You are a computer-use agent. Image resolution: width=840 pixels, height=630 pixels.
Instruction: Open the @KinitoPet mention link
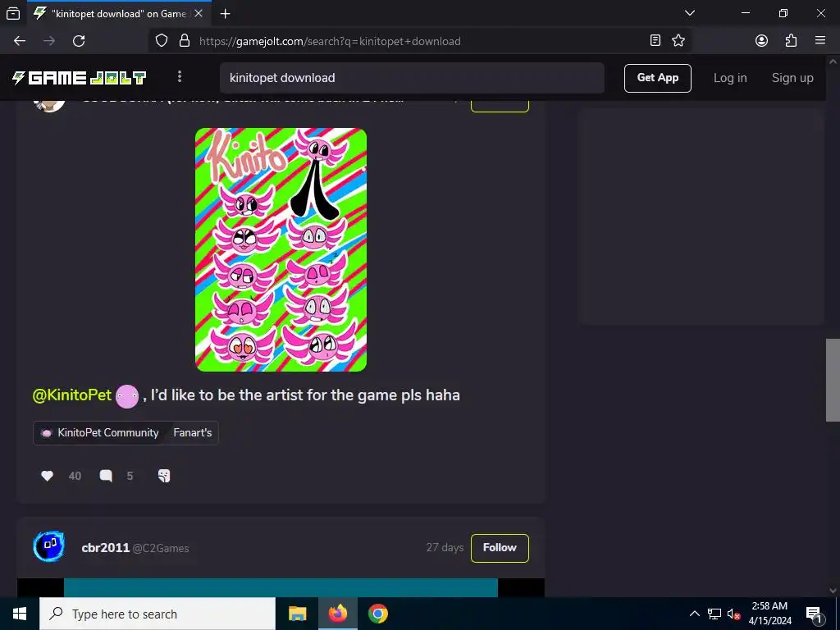pos(72,395)
